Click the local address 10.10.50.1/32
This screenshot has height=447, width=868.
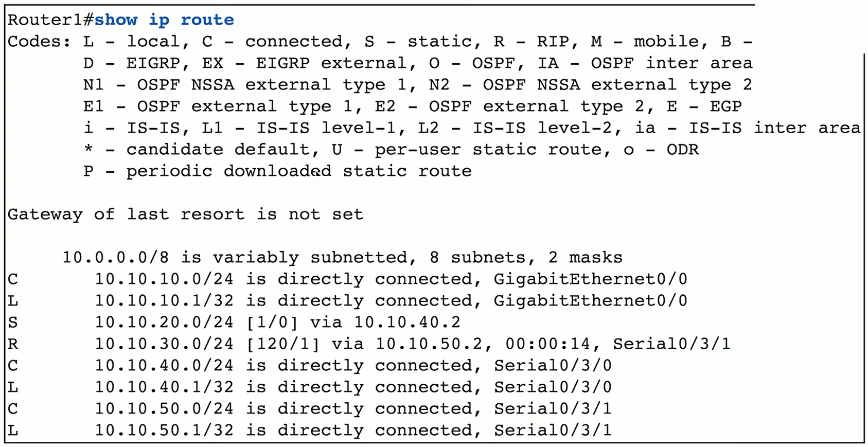(x=164, y=430)
